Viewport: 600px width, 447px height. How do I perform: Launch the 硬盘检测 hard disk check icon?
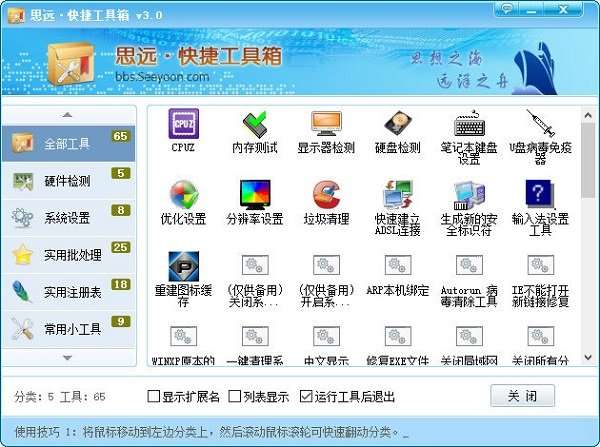(x=398, y=124)
